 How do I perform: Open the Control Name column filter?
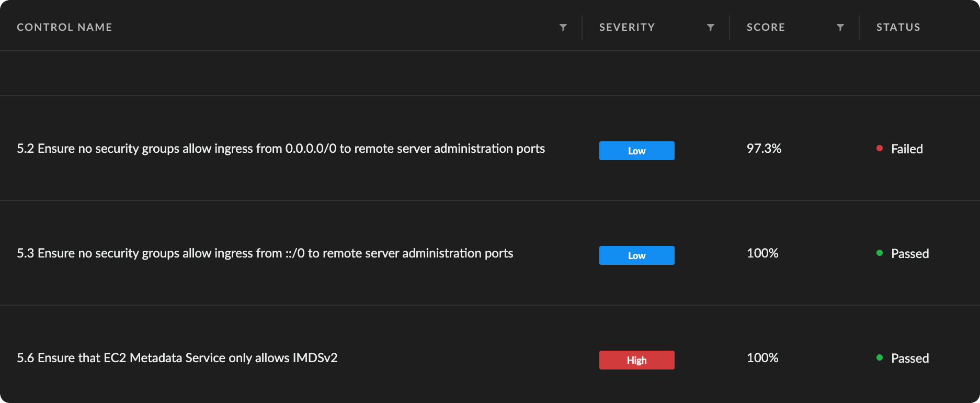pyautogui.click(x=563, y=28)
